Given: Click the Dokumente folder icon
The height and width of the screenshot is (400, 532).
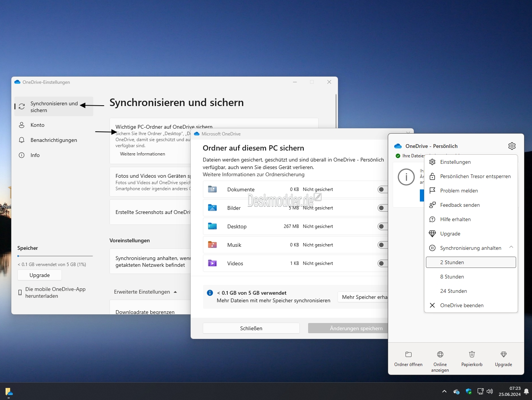Looking at the screenshot, I should tap(212, 189).
